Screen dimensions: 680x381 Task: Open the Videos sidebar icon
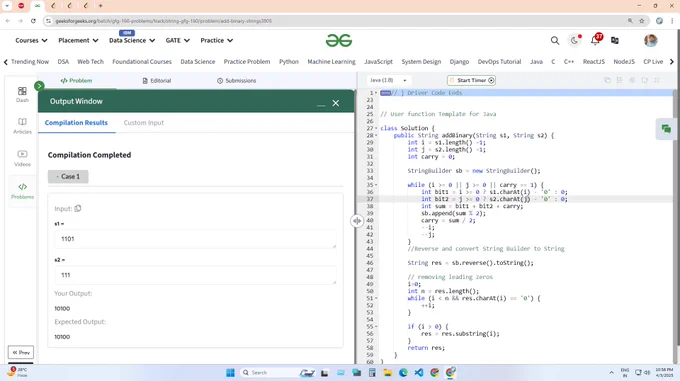pyautogui.click(x=22, y=158)
